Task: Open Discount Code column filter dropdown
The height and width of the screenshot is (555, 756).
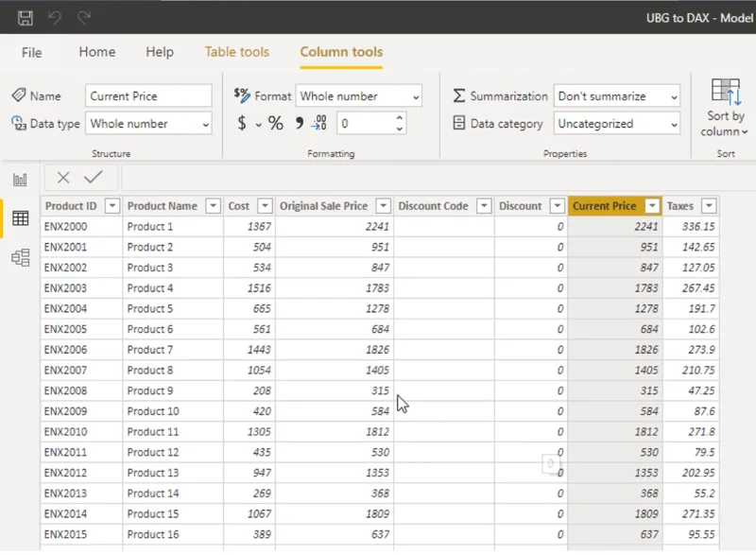Action: (x=484, y=206)
